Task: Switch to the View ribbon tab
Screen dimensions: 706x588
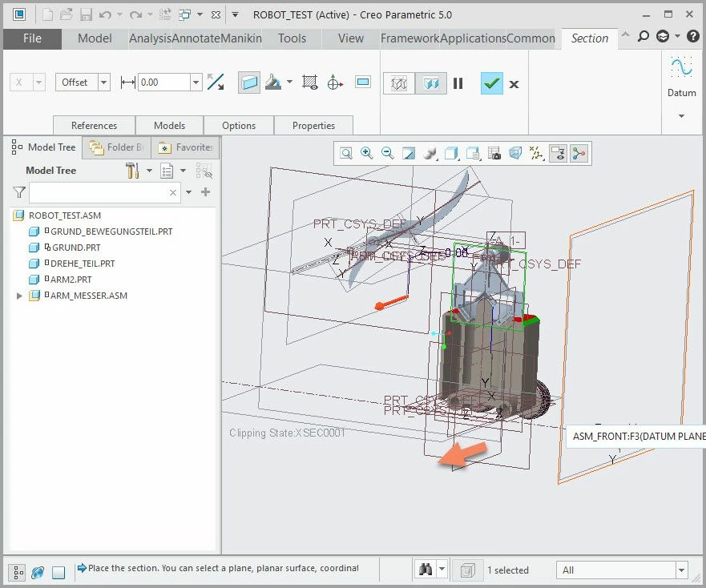Action: (x=351, y=38)
